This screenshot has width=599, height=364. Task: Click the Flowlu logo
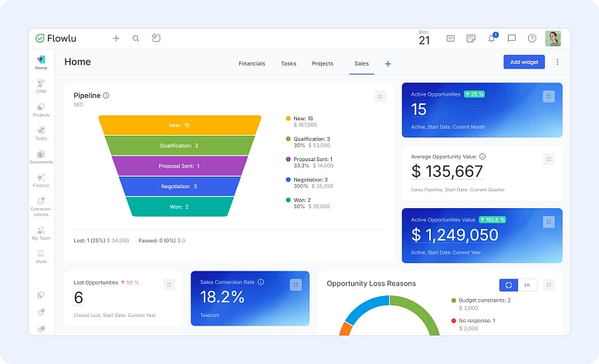pyautogui.click(x=56, y=38)
